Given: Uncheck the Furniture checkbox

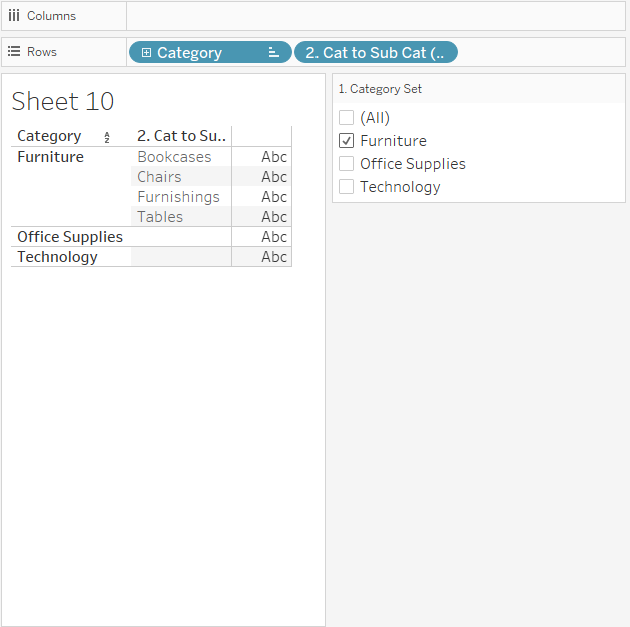Looking at the screenshot, I should [347, 141].
